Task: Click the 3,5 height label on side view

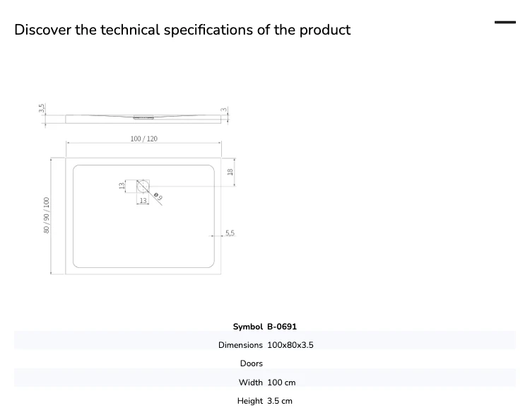Action: click(42, 108)
